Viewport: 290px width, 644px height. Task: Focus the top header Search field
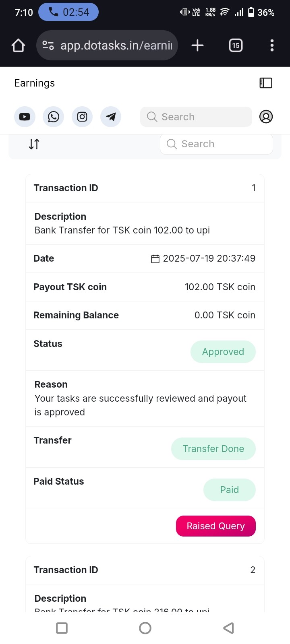196,117
